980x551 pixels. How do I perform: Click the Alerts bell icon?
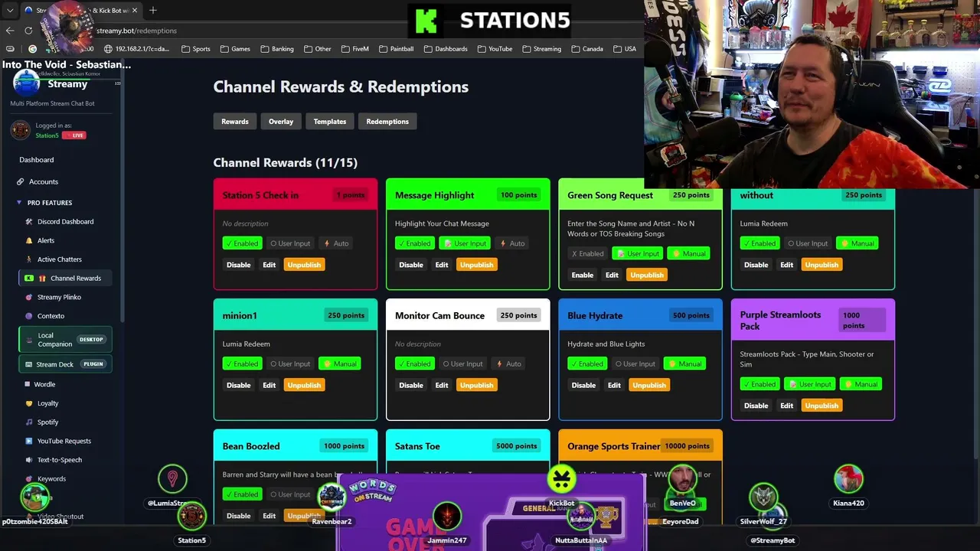click(29, 240)
